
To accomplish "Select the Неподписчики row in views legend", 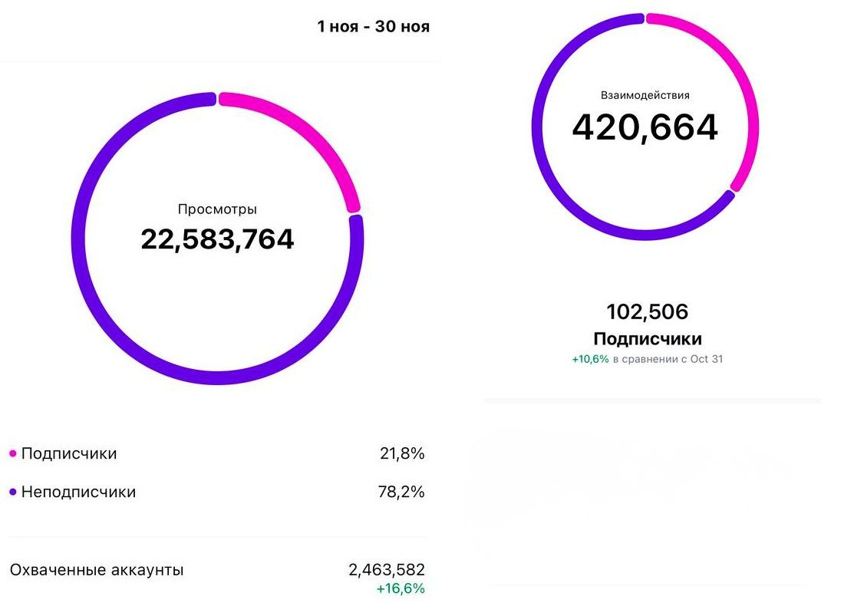I will [78, 492].
